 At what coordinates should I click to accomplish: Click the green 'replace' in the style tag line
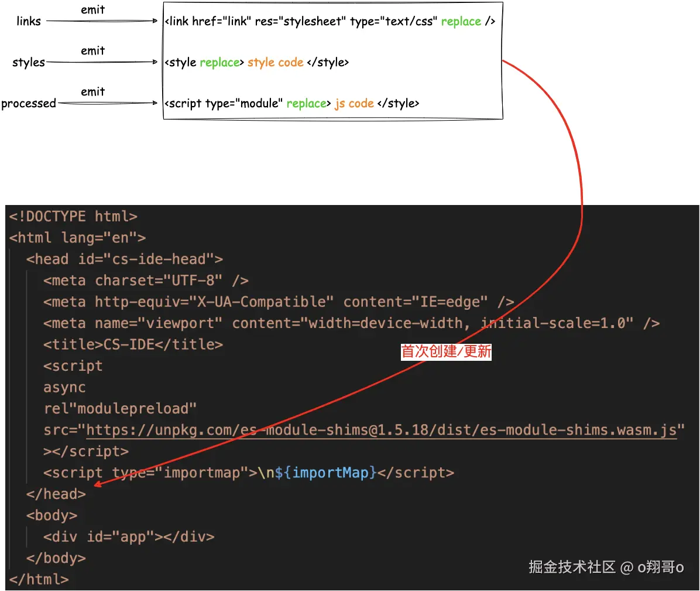coord(220,63)
